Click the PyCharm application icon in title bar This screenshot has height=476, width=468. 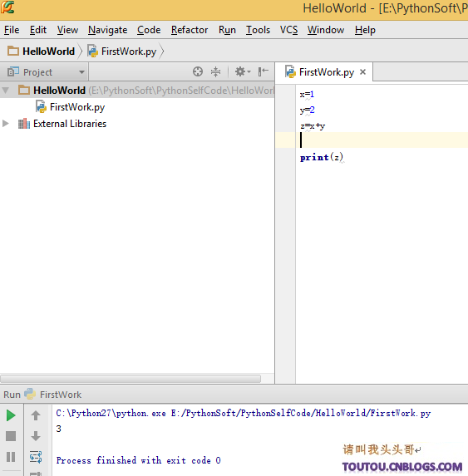7,7
